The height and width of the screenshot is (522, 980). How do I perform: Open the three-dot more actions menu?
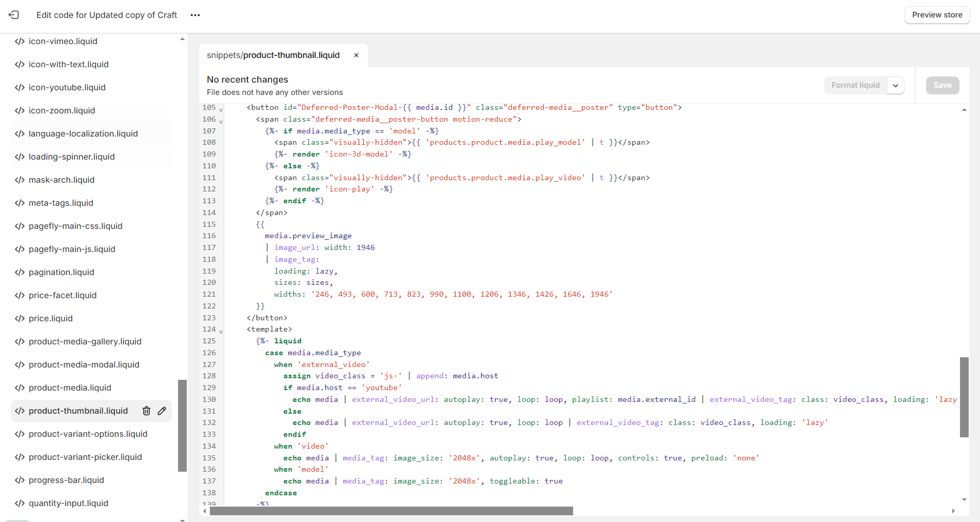point(195,15)
